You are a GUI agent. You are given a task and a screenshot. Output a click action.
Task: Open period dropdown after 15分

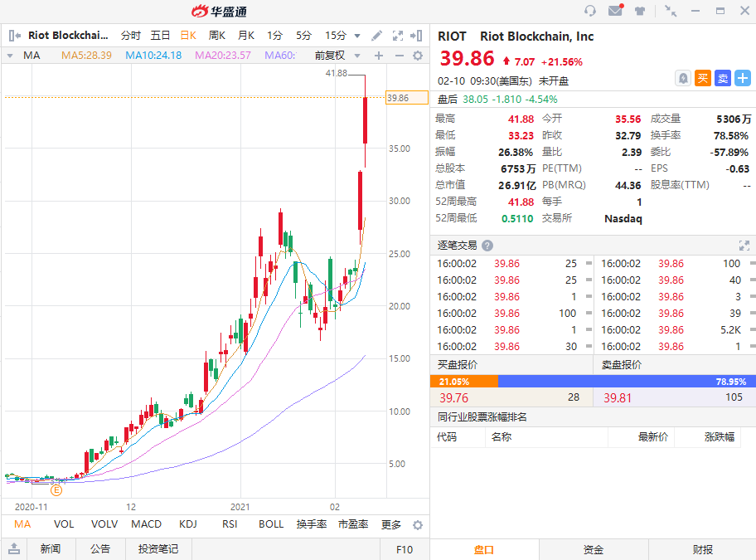pyautogui.click(x=357, y=36)
